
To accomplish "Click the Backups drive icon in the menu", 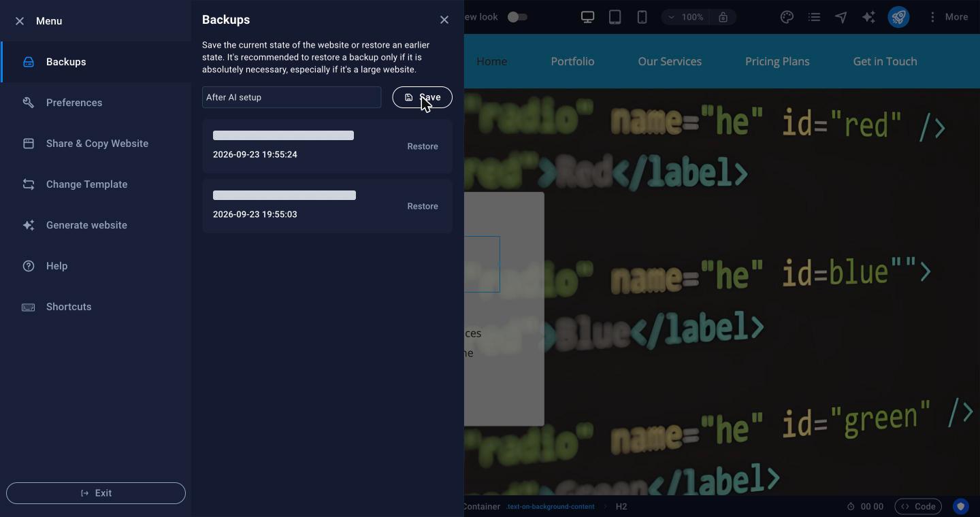I will click(x=29, y=62).
